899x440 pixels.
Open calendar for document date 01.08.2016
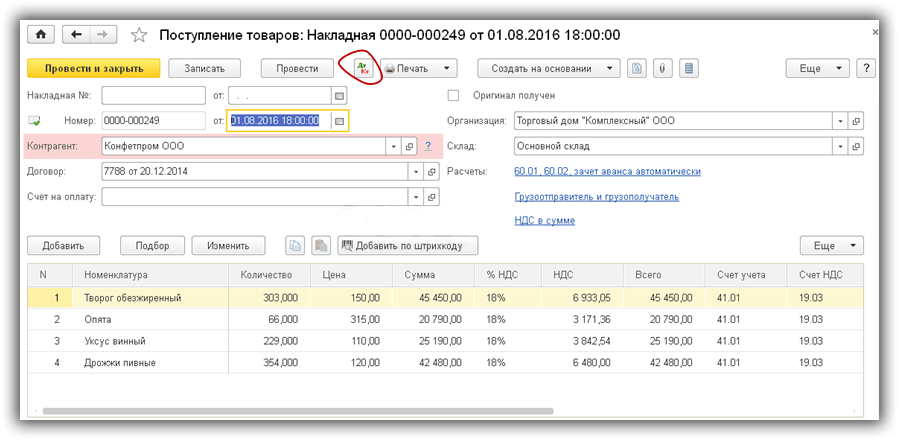tap(339, 121)
